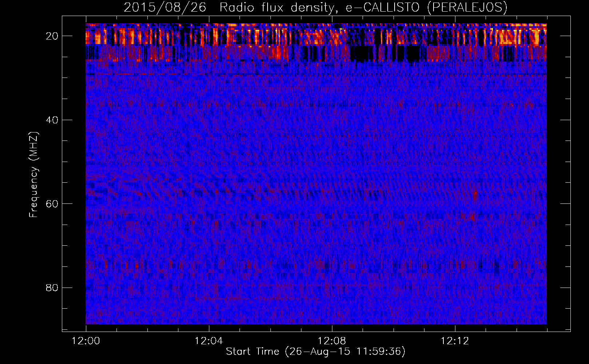589x364 pixels.
Task: Click the '40' frequency tick label
Action: pos(52,120)
